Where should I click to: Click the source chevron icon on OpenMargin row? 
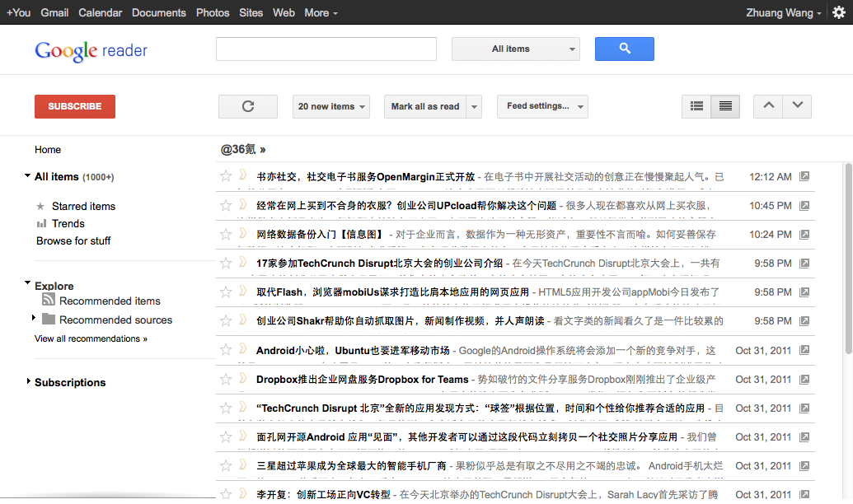point(243,175)
